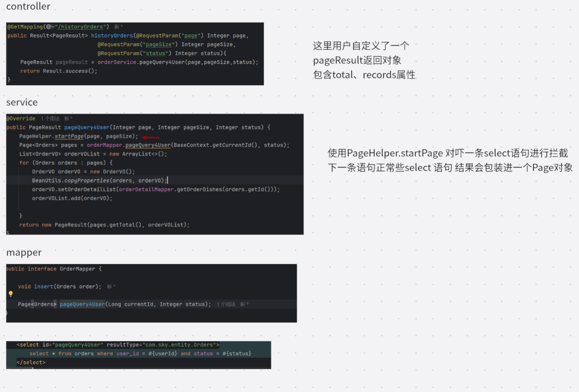Image resolution: width=579 pixels, height=392 pixels.
Task: Click the "PageHelper.startPage(page, pageSize);" code line
Action: pyautogui.click(x=79, y=136)
